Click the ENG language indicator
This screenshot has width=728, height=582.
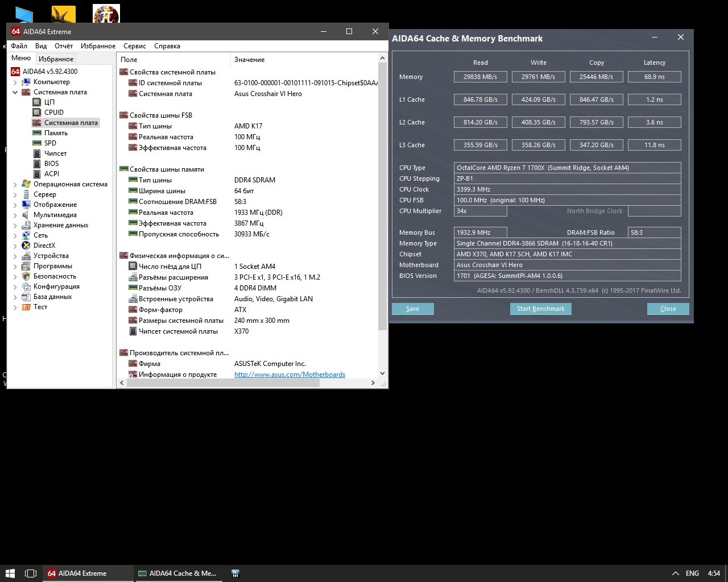(x=692, y=573)
